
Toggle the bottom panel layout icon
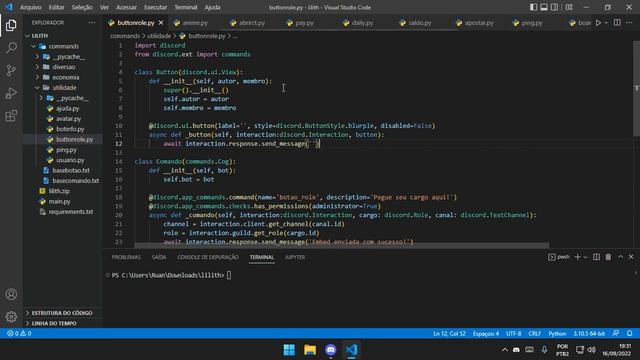pos(544,7)
